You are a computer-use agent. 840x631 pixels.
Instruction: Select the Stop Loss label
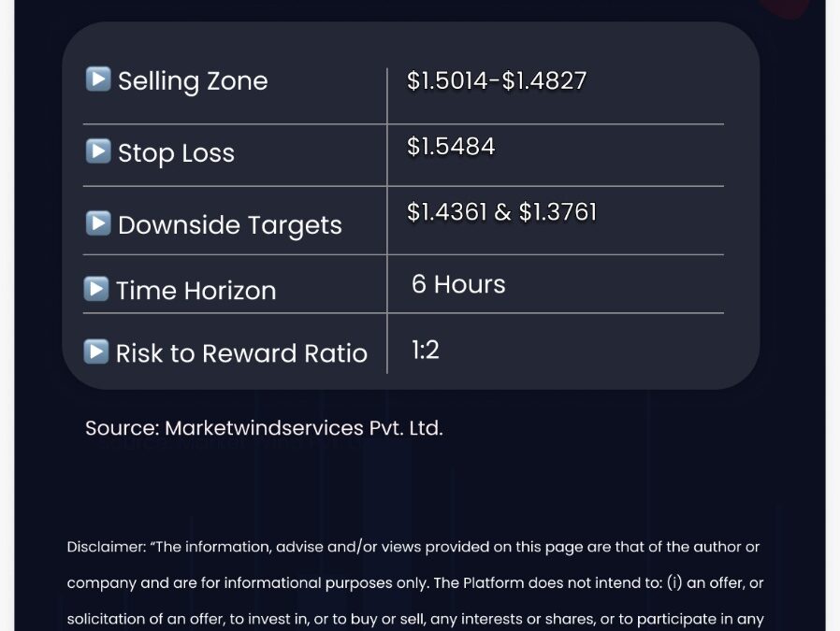click(176, 153)
